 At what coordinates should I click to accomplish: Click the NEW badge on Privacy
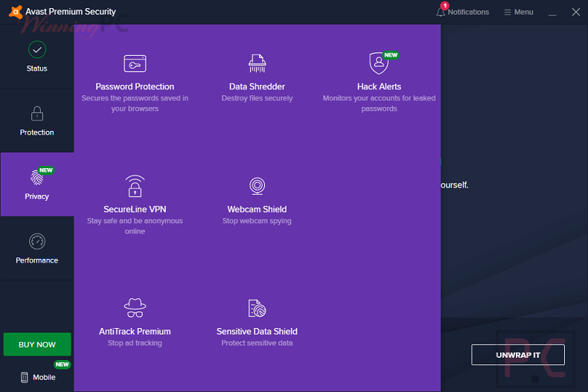[x=46, y=170]
